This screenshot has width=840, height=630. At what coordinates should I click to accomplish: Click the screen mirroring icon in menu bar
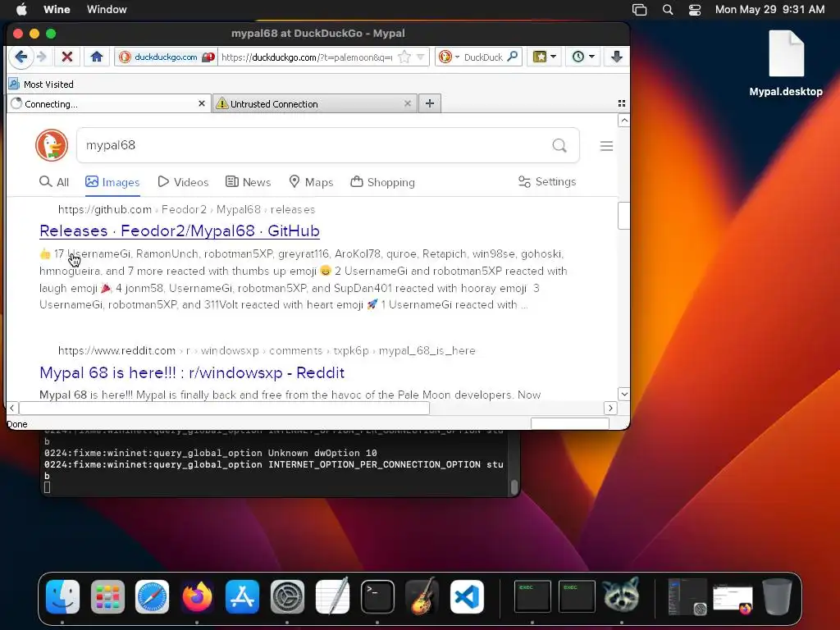pos(640,10)
